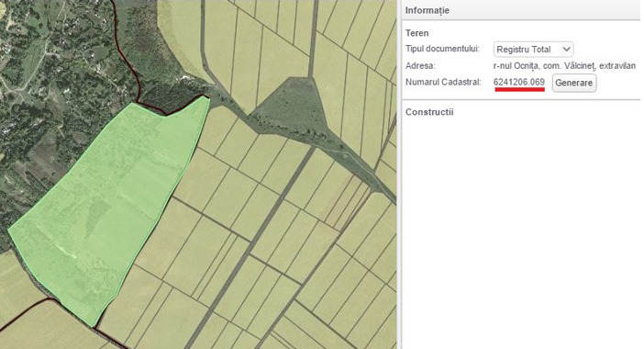The height and width of the screenshot is (349, 644).
Task: Click the Numarul Cadastral label
Action: (443, 82)
